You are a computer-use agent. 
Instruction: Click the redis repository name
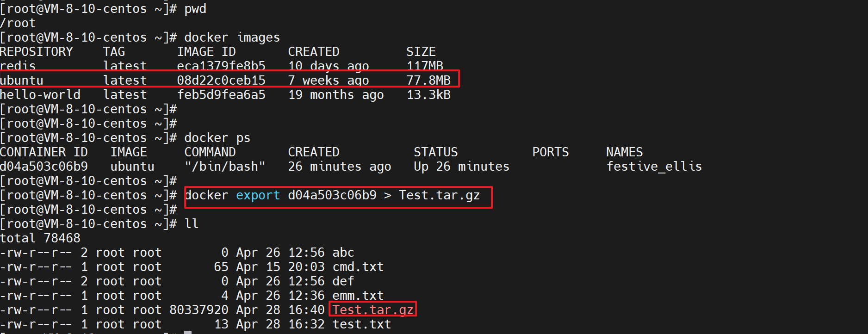pyautogui.click(x=18, y=66)
